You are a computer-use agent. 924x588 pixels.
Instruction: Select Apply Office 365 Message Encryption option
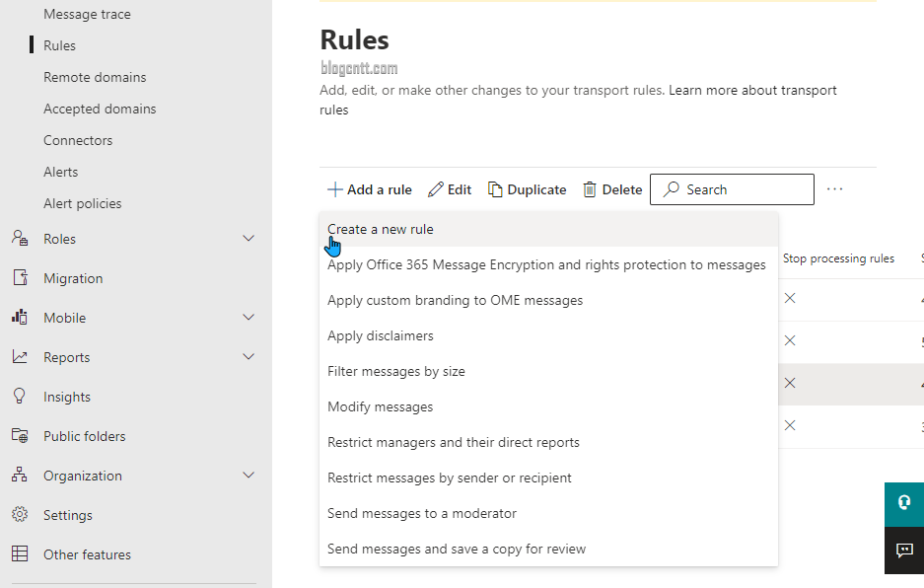coord(548,264)
